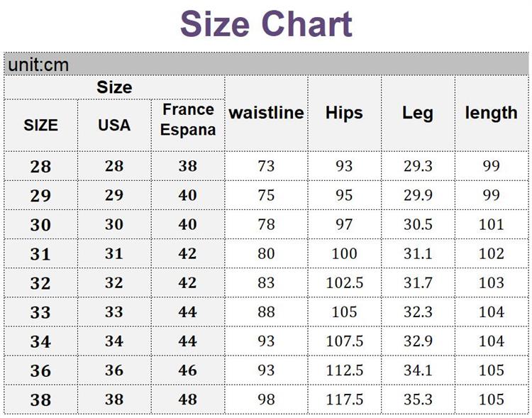Select hips value 117.5

(344, 400)
